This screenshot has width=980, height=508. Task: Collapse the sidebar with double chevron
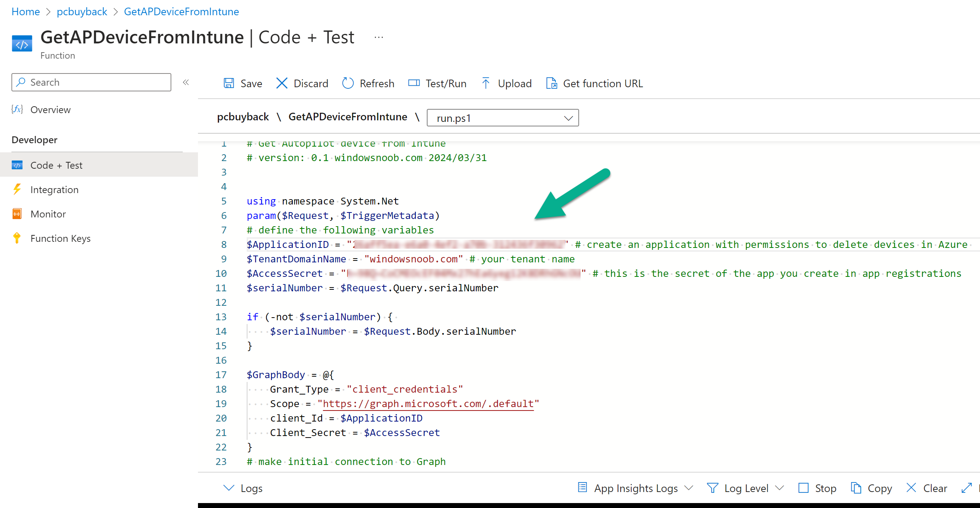[x=186, y=82]
